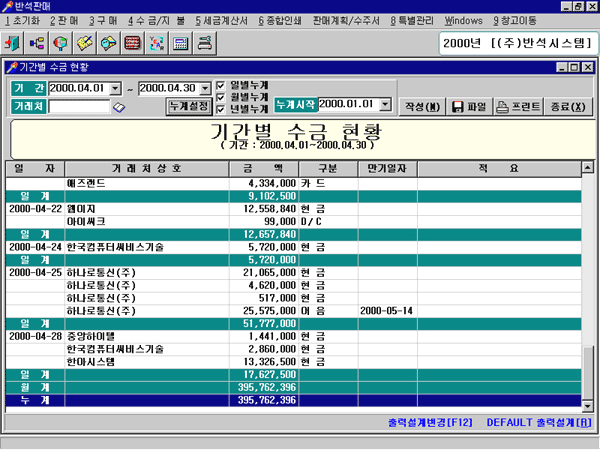
Task: Click the 작성(N) button
Action: [422, 106]
